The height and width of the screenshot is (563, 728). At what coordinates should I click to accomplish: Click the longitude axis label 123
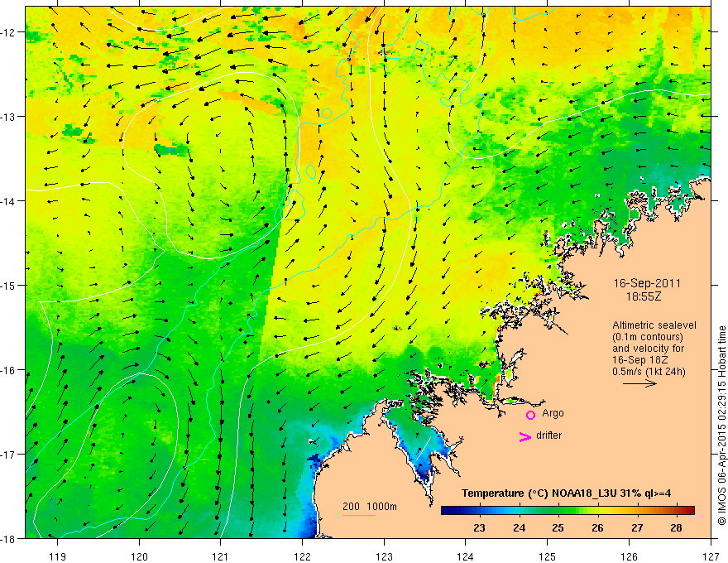tap(384, 556)
